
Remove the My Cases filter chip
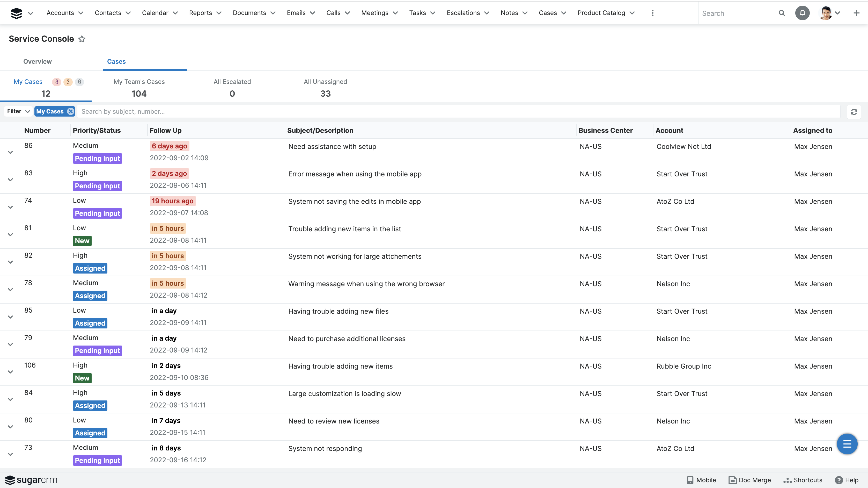click(x=70, y=111)
